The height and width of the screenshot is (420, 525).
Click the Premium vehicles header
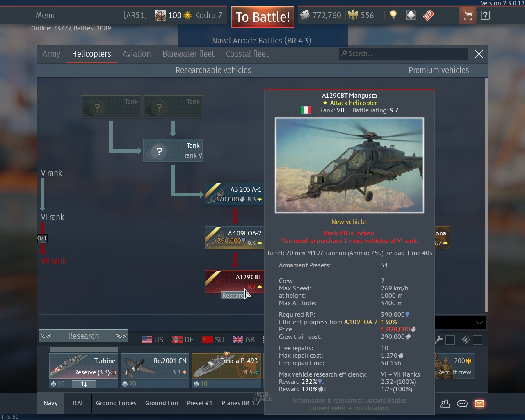[438, 70]
